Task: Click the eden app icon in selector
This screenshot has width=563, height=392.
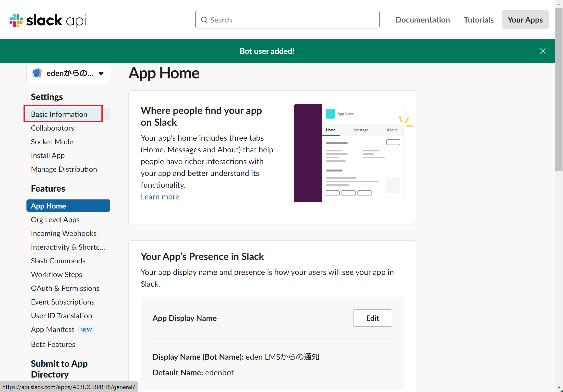Action: pos(37,73)
